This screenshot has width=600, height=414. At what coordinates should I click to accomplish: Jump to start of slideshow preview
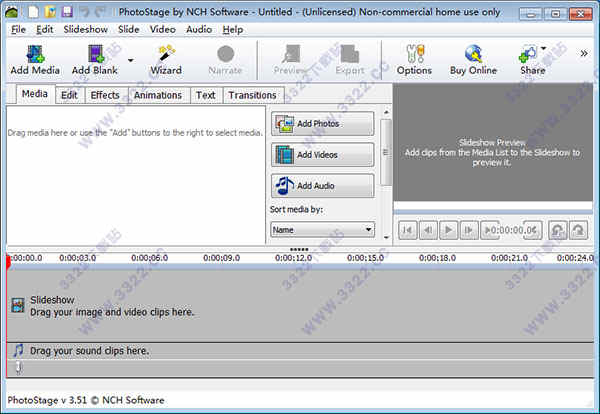click(x=408, y=230)
